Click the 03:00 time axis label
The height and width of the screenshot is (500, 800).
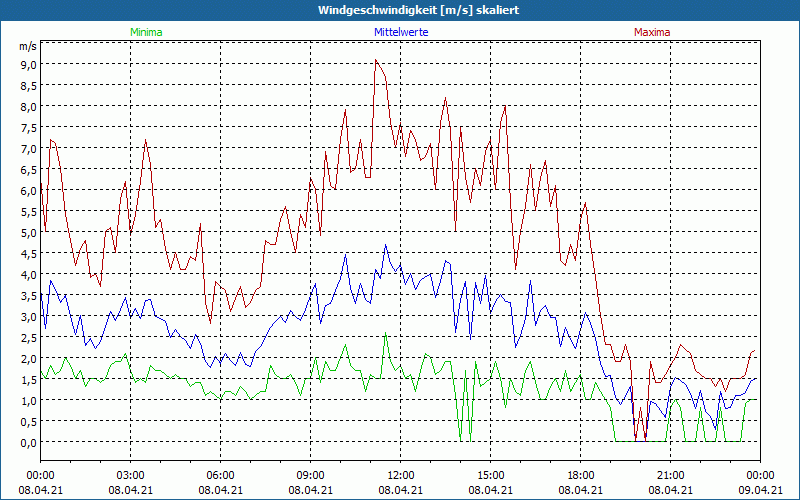coord(131,475)
